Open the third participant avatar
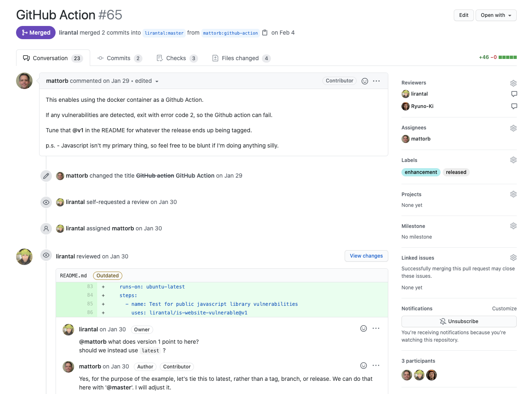Image resolution: width=532 pixels, height=394 pixels. (x=432, y=375)
